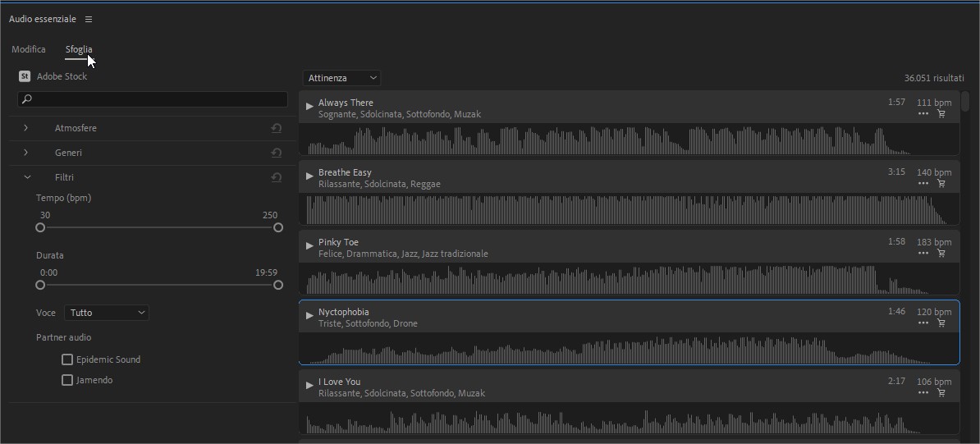Open more options for Breathe Easy
The image size is (980, 444).
[923, 184]
